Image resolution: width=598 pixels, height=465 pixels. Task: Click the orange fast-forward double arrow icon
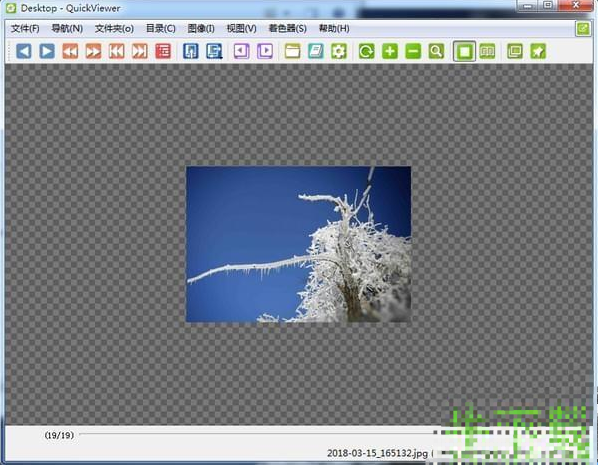93,51
